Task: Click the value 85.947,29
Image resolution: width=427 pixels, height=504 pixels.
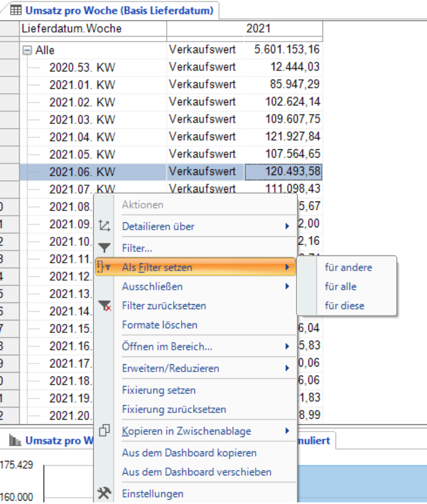Action: tap(295, 84)
